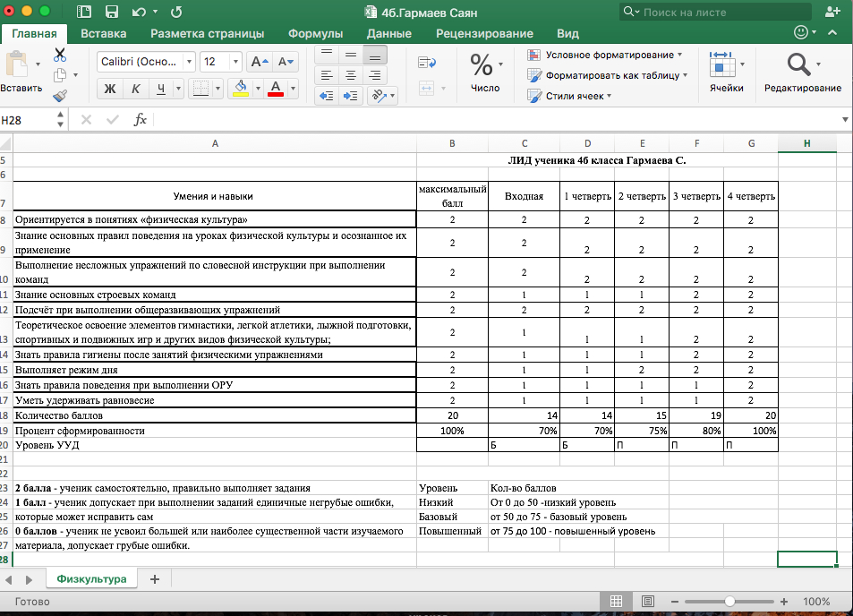The image size is (853, 616).
Task: Zoom out with the minus button
Action: (x=675, y=602)
